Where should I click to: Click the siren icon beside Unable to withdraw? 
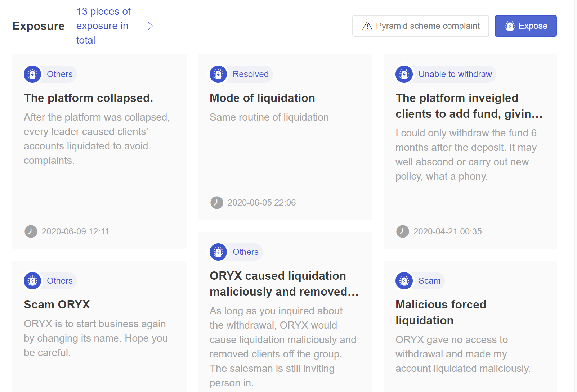(x=404, y=74)
